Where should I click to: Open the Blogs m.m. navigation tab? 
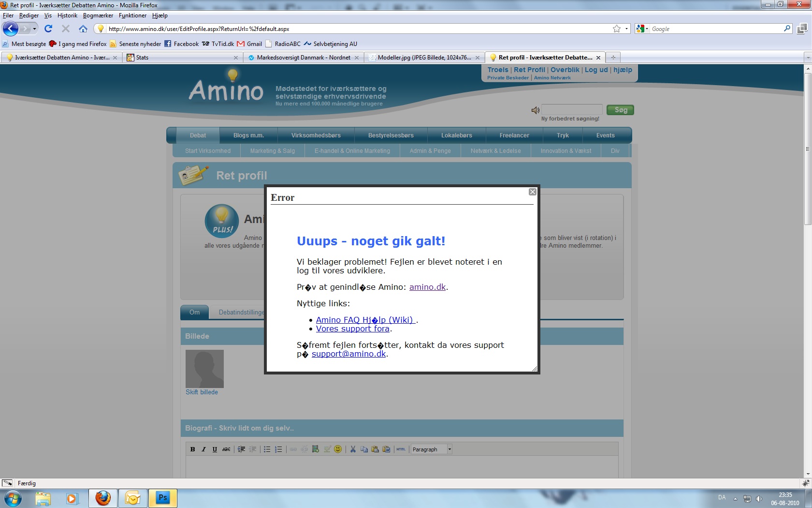tap(248, 135)
